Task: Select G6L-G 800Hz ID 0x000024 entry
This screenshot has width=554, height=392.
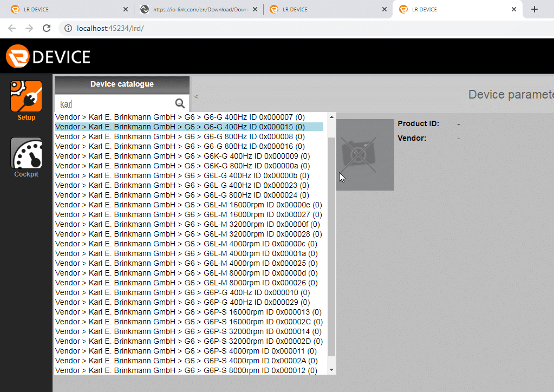Action: pos(189,195)
